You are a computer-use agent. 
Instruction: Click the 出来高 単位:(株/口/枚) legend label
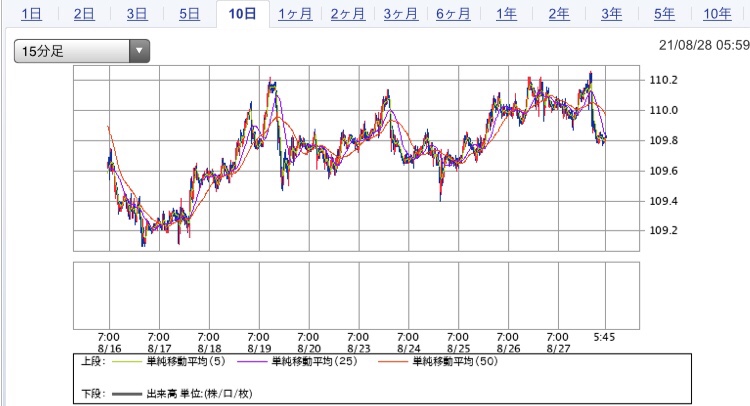pyautogui.click(x=199, y=394)
